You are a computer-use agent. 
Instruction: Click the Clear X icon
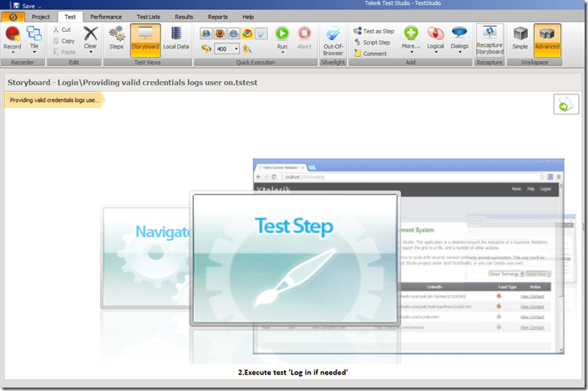point(90,33)
